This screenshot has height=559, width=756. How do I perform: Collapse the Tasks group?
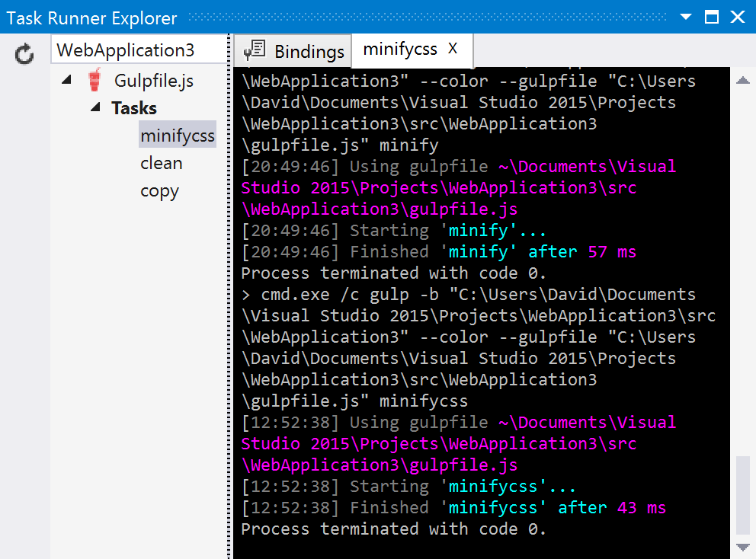(x=95, y=107)
